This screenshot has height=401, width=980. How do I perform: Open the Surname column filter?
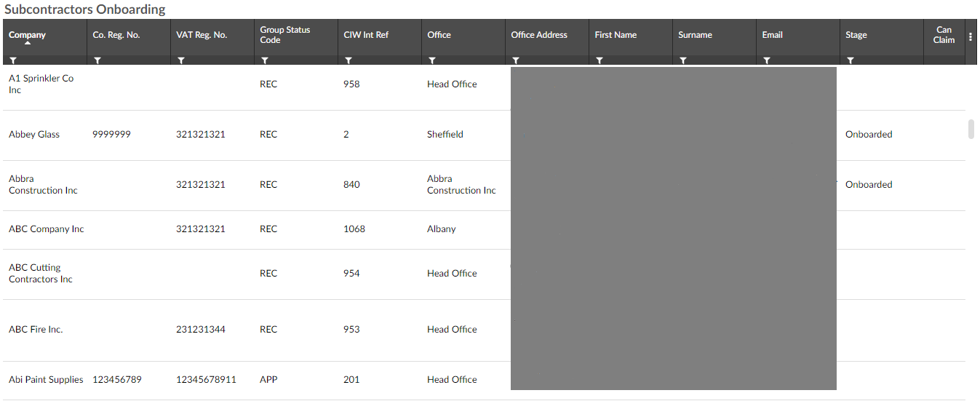pyautogui.click(x=683, y=61)
